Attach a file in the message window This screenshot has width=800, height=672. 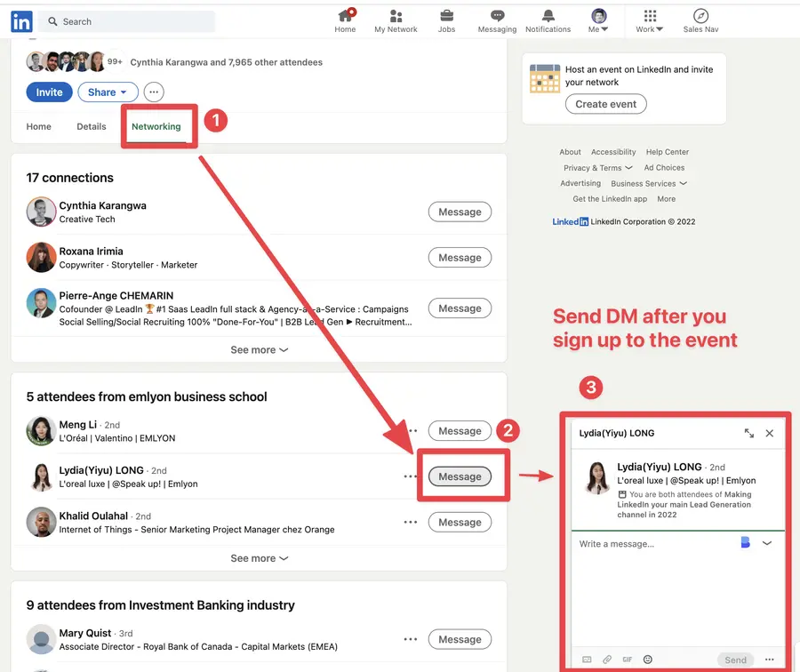click(x=606, y=660)
